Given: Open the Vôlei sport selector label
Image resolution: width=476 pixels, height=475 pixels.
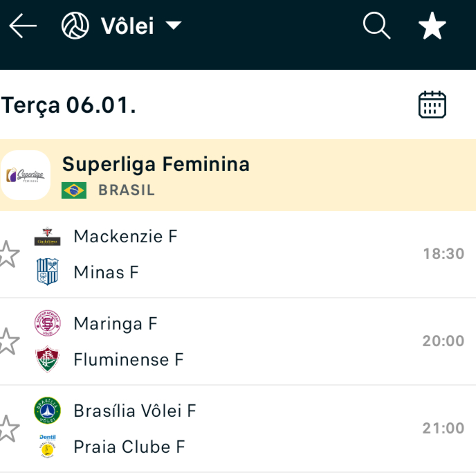Looking at the screenshot, I should [127, 26].
